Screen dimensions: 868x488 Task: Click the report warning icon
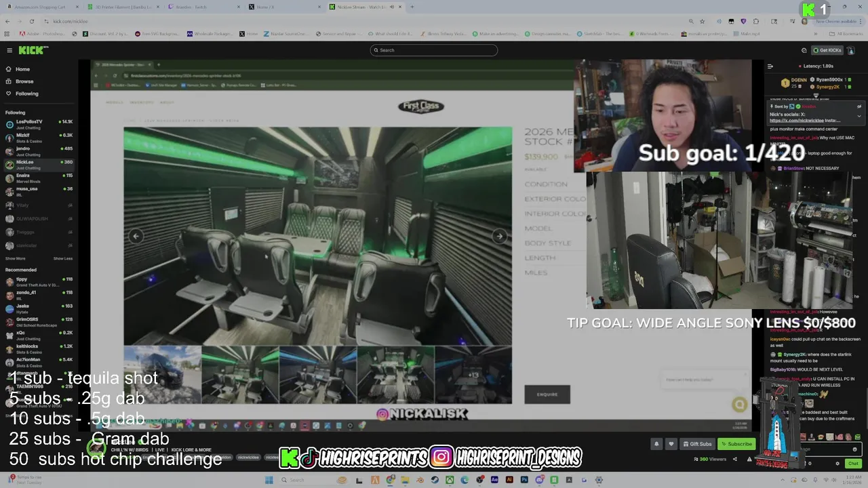point(749,459)
